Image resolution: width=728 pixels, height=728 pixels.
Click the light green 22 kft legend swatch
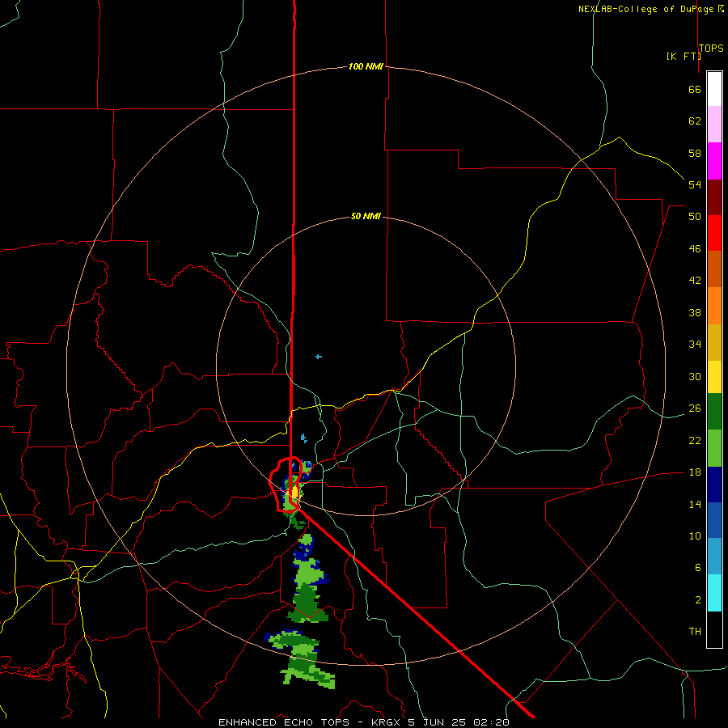point(714,448)
